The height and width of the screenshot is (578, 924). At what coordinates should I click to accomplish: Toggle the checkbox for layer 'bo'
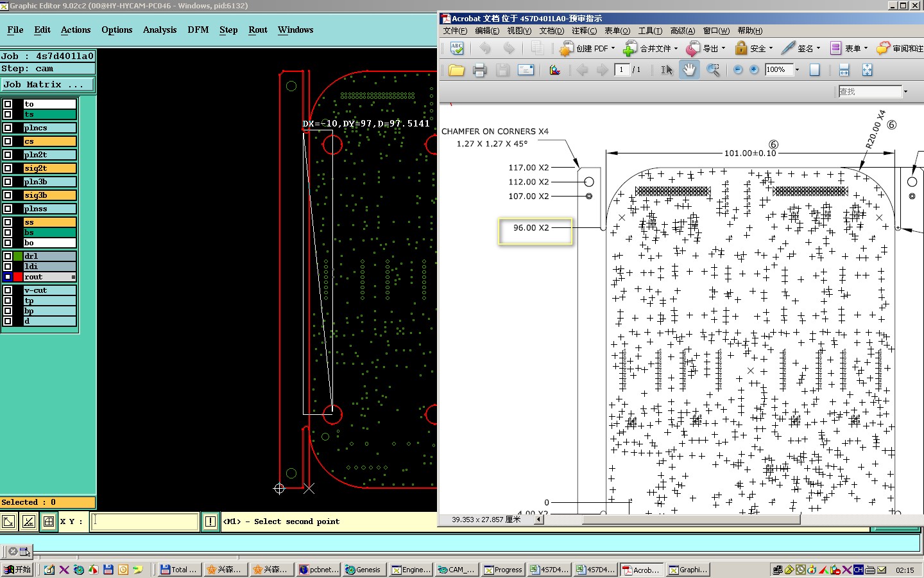(8, 243)
